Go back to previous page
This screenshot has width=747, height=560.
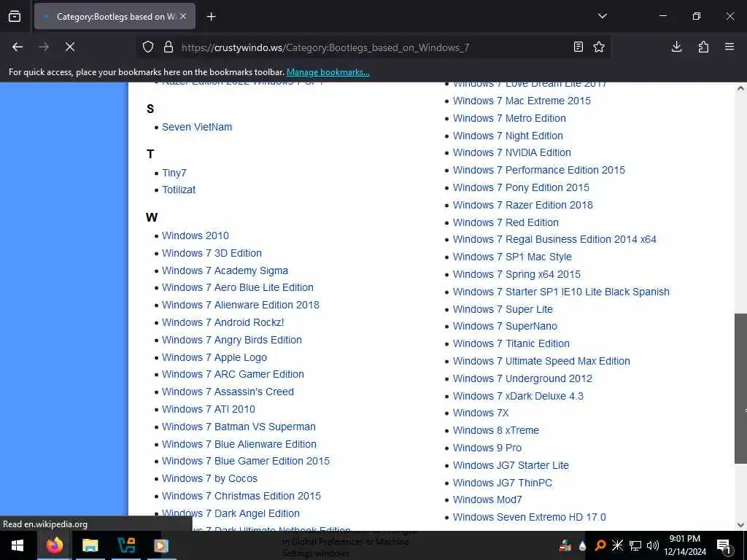tap(18, 47)
